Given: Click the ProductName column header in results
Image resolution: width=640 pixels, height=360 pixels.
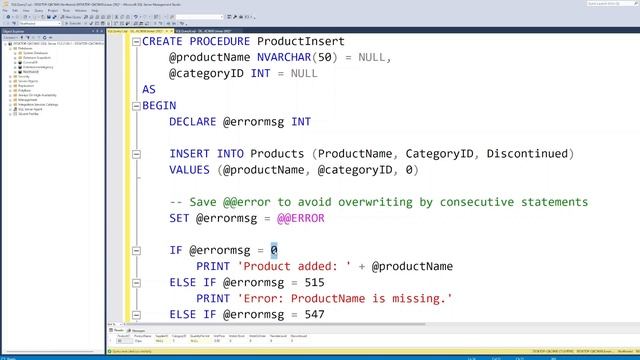Looking at the screenshot, I should [143, 336].
